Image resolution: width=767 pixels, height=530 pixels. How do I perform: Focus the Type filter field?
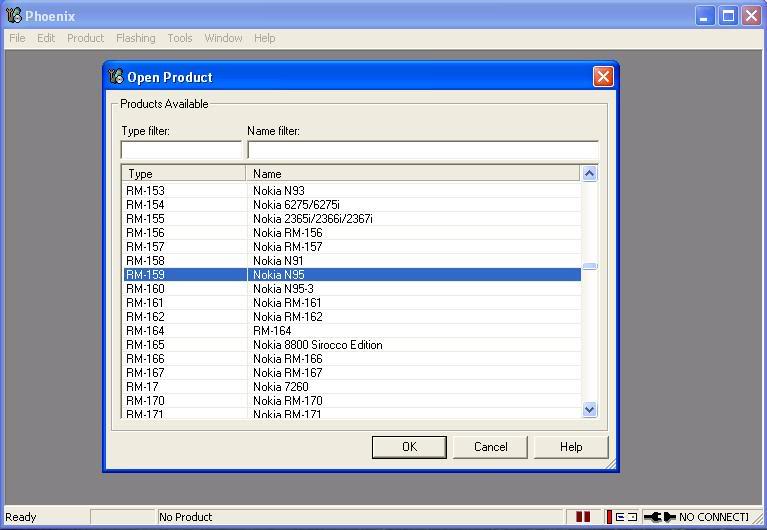pos(181,150)
